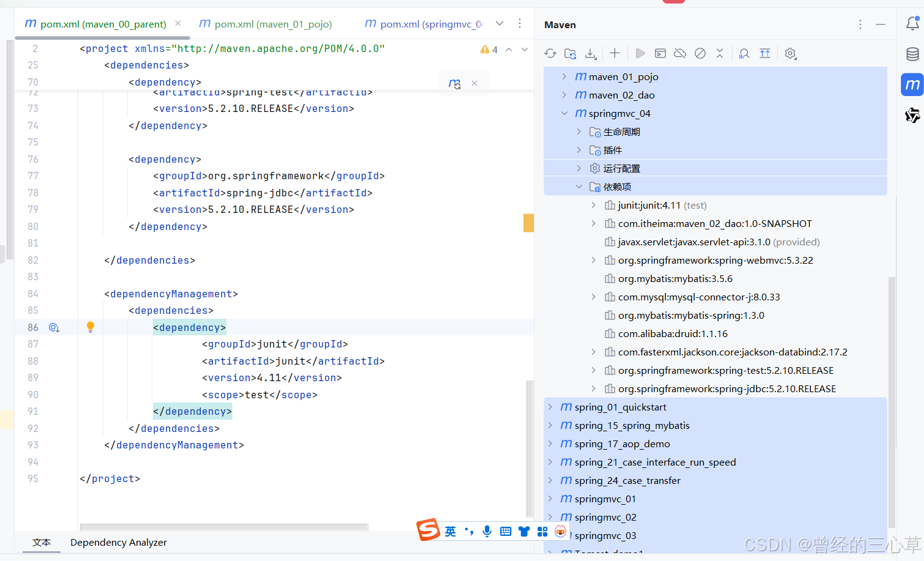
Task: Collapse all nodes in Maven tree
Action: (720, 54)
